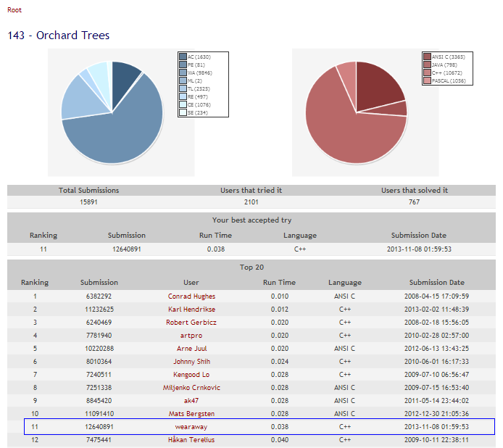Select the large C++ slice in red pie

(348, 130)
